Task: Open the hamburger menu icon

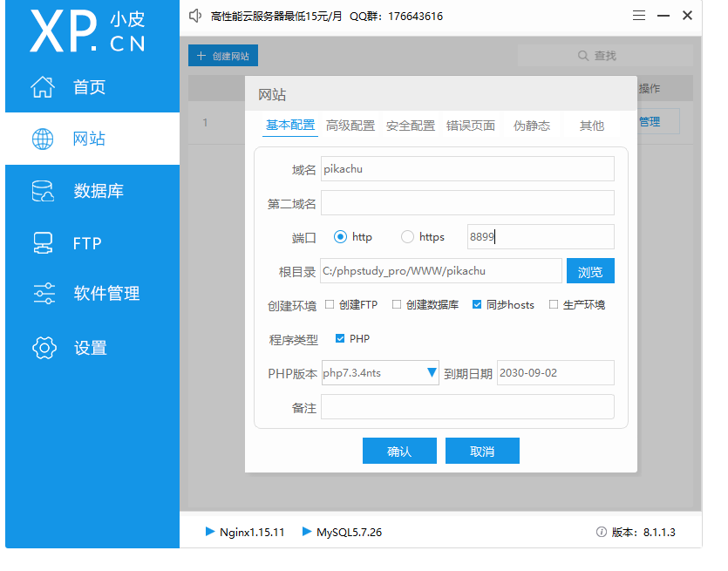Action: tap(639, 16)
